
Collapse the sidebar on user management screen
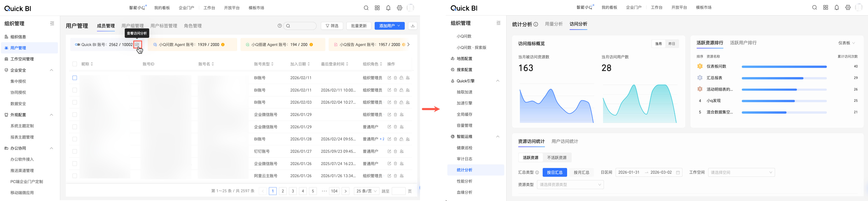52,24
